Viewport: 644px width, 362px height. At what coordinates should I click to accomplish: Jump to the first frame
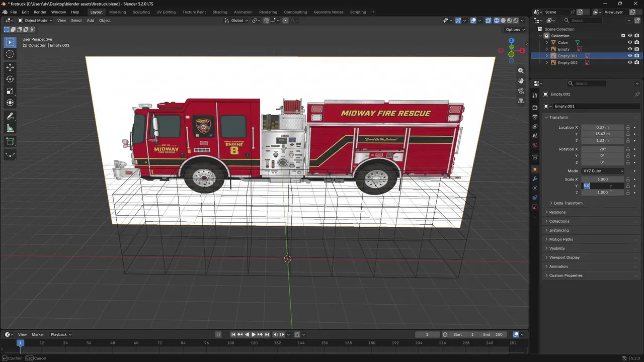[233, 334]
